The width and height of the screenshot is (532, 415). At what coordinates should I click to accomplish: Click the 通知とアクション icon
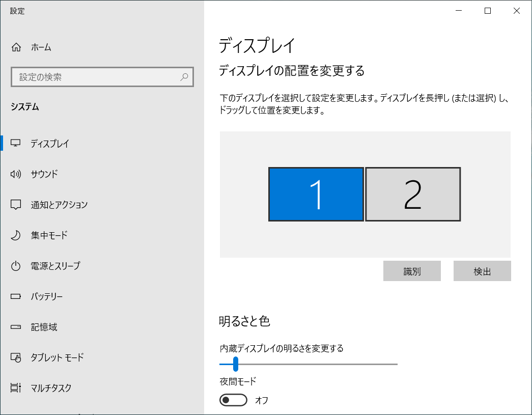tap(16, 205)
